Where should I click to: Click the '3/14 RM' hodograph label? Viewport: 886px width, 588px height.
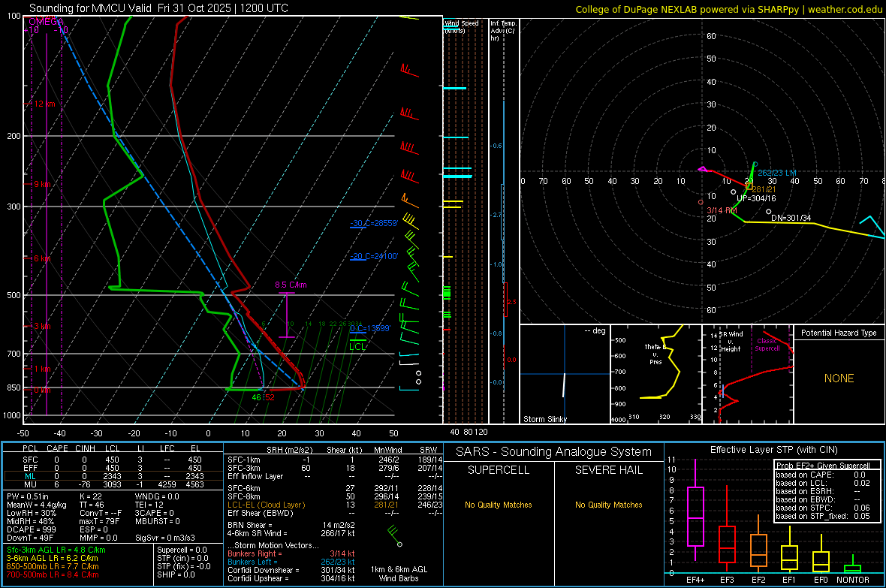pyautogui.click(x=722, y=210)
